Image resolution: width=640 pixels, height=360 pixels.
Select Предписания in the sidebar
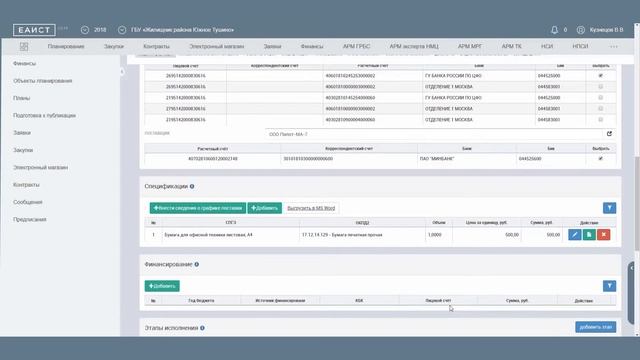29,220
